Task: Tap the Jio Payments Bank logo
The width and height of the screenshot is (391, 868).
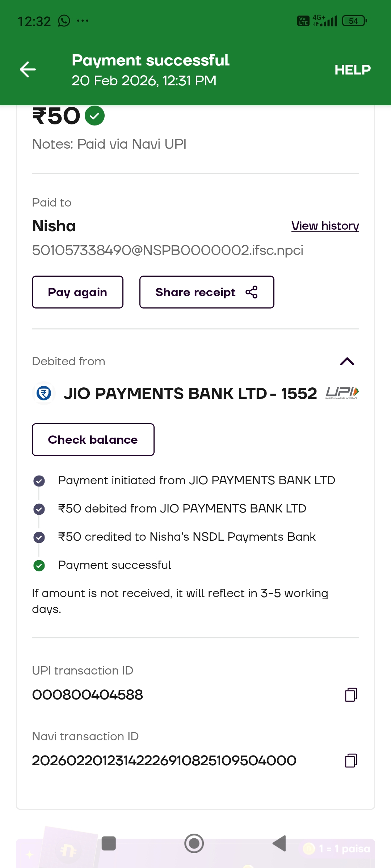Action: 44,393
